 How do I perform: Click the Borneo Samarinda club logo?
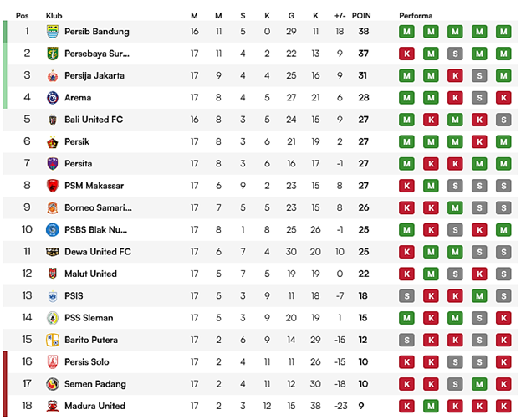52,207
